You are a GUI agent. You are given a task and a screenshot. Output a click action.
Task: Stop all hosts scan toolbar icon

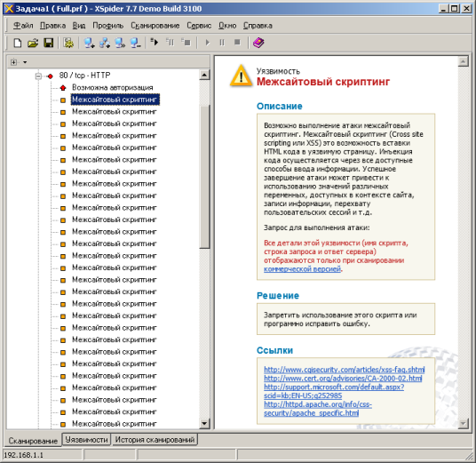186,43
